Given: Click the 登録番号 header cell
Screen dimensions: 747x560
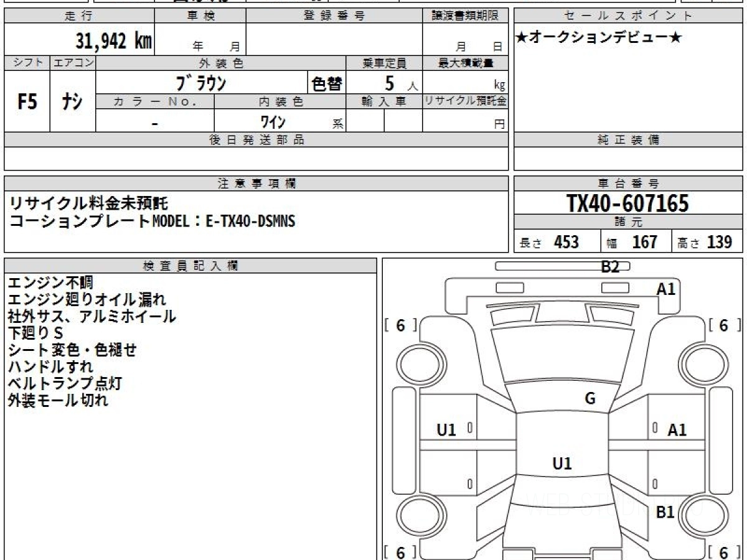Looking at the screenshot, I should coord(334,16).
